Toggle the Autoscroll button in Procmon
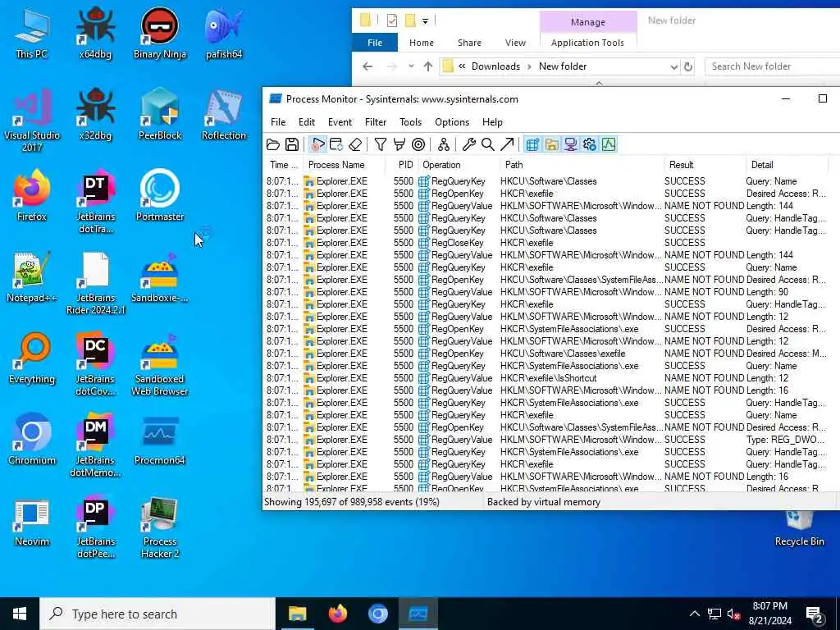840x630 pixels. pos(336,144)
